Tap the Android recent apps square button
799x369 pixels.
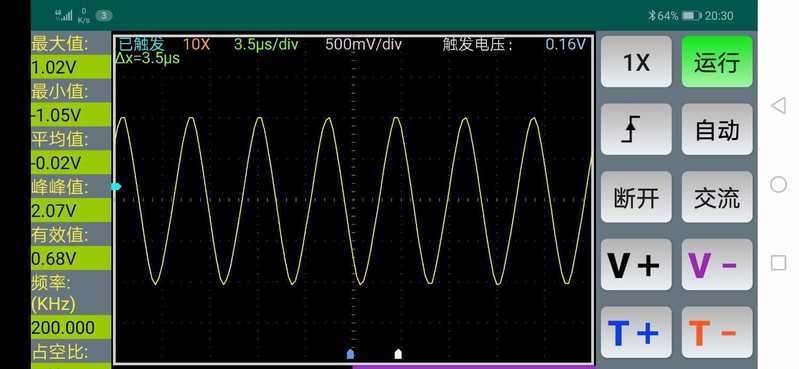[778, 263]
